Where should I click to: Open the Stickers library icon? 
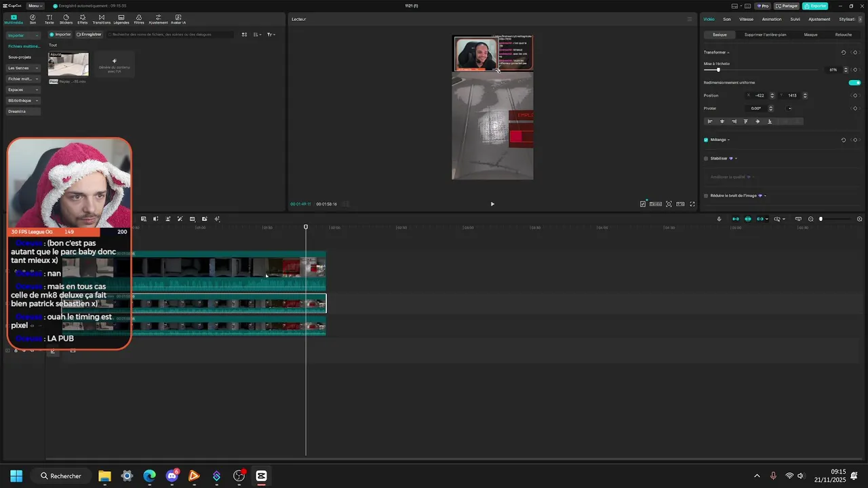tap(66, 19)
